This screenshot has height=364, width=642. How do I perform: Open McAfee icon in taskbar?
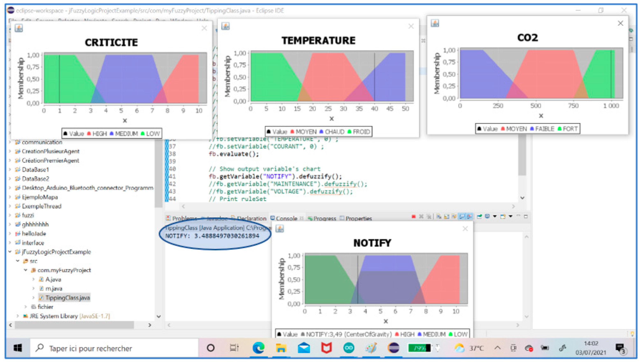pyautogui.click(x=326, y=348)
